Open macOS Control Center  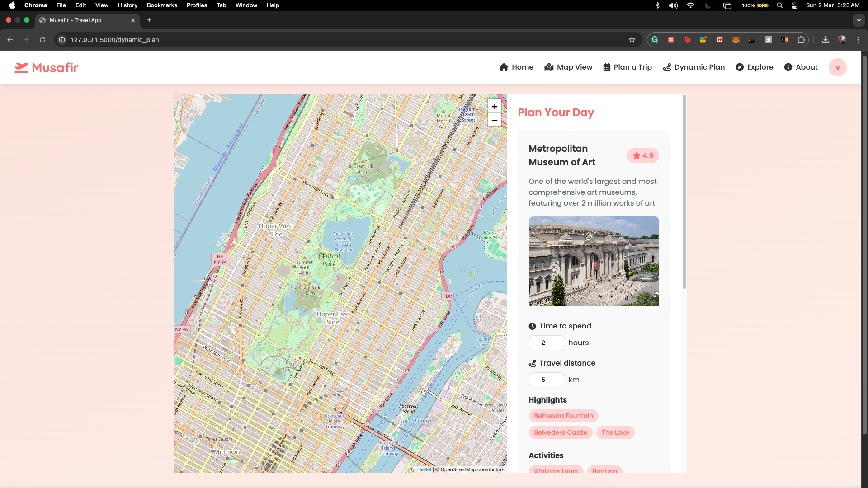coord(794,5)
